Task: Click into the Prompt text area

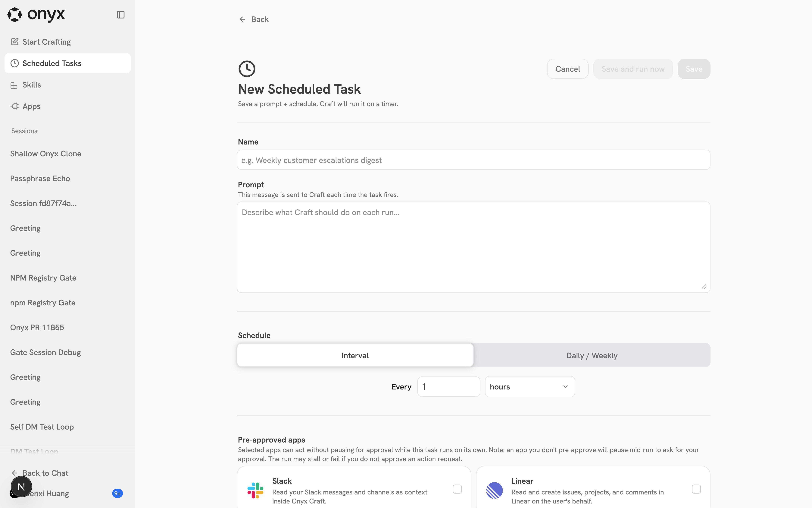Action: [x=473, y=247]
